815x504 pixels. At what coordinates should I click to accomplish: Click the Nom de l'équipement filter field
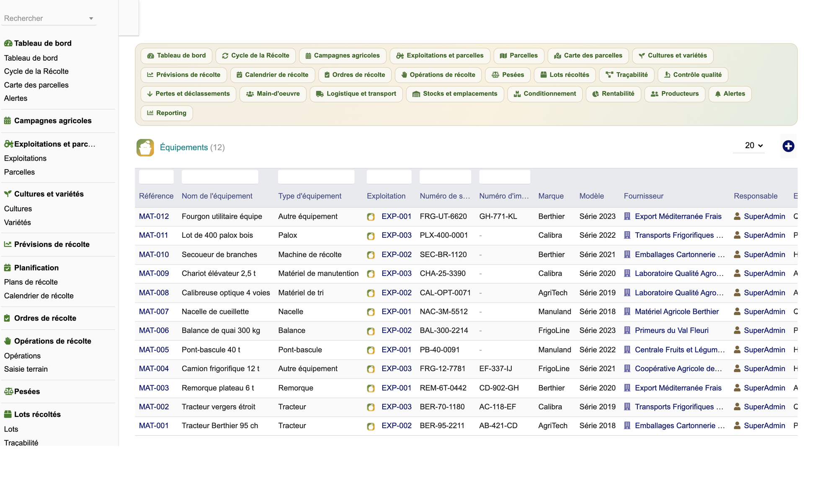[x=220, y=177]
